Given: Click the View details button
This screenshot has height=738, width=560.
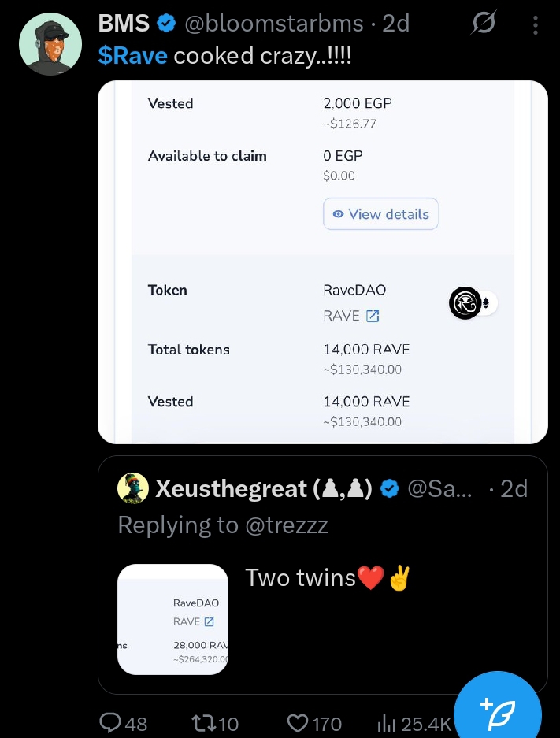Looking at the screenshot, I should click(x=380, y=214).
